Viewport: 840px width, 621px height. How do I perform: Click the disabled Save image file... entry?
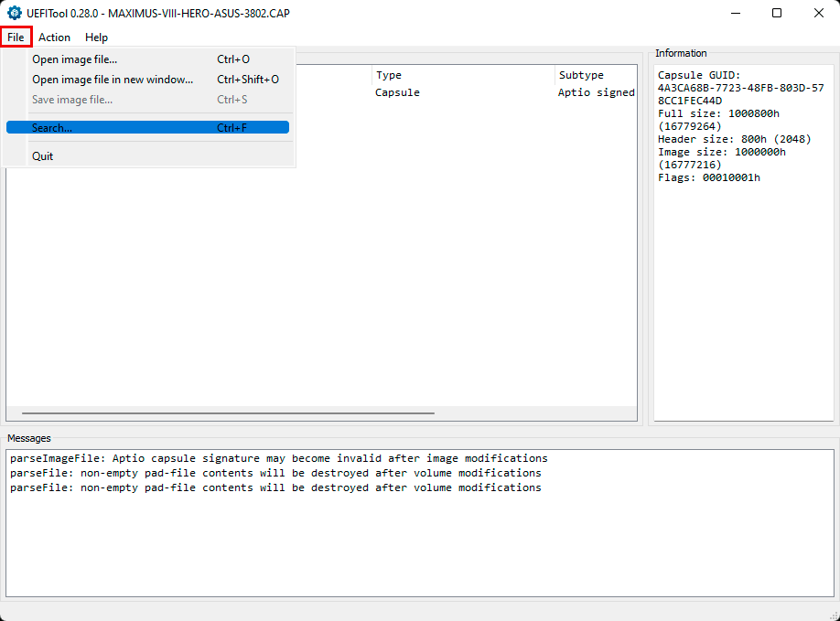pyautogui.click(x=148, y=100)
